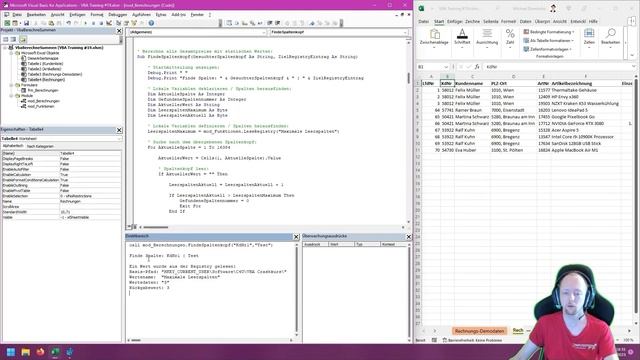The height and width of the screenshot is (360, 640).
Task: Click the Save icon in VBA toolbar
Action: pos(26,23)
